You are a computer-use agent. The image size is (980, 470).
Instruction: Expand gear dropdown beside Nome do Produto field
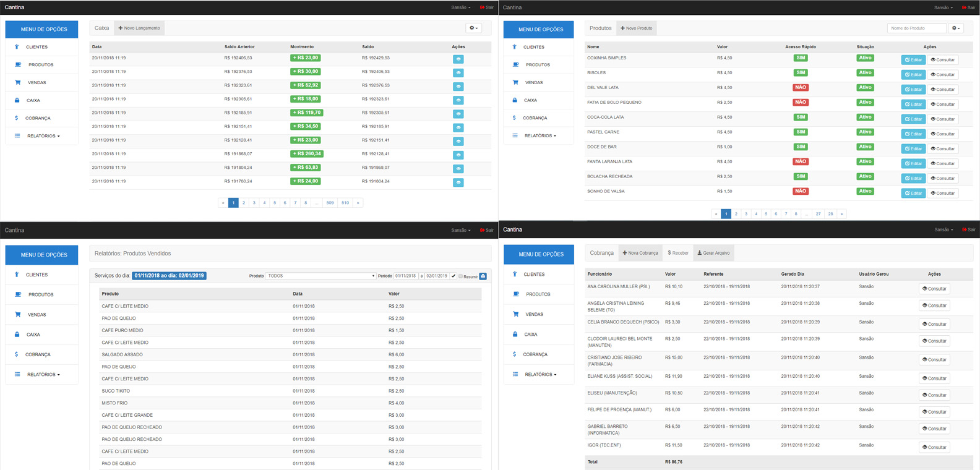coord(956,28)
